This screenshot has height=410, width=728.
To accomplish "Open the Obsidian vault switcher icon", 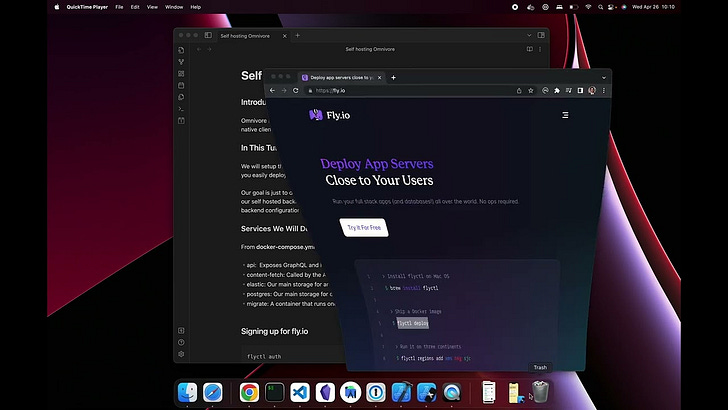I will pyautogui.click(x=181, y=331).
